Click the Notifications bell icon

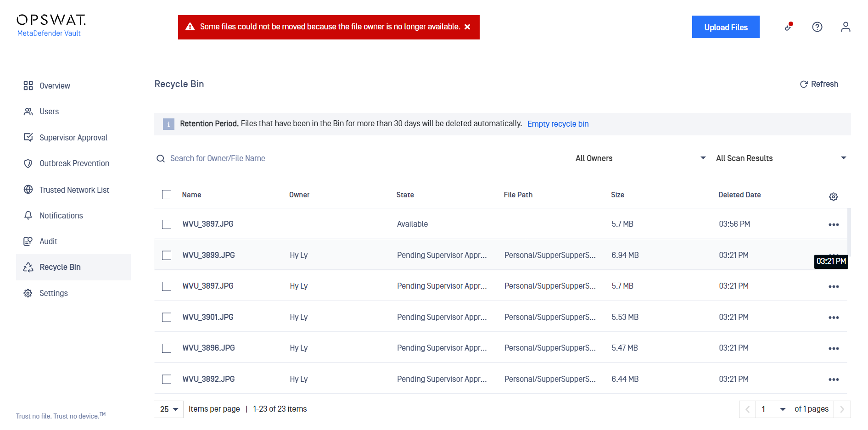(x=28, y=215)
